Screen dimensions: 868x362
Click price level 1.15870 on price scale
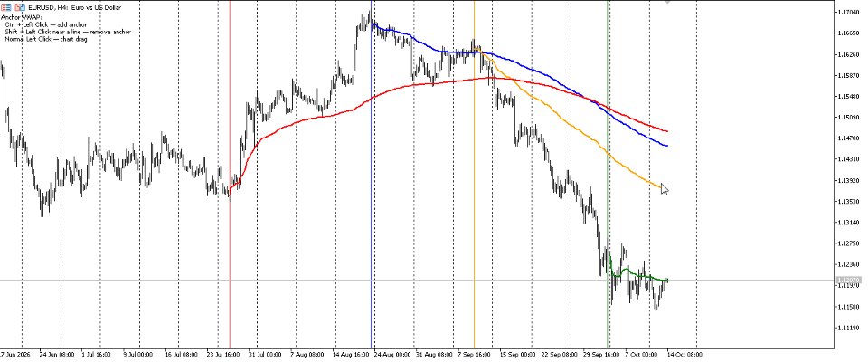tap(848, 75)
